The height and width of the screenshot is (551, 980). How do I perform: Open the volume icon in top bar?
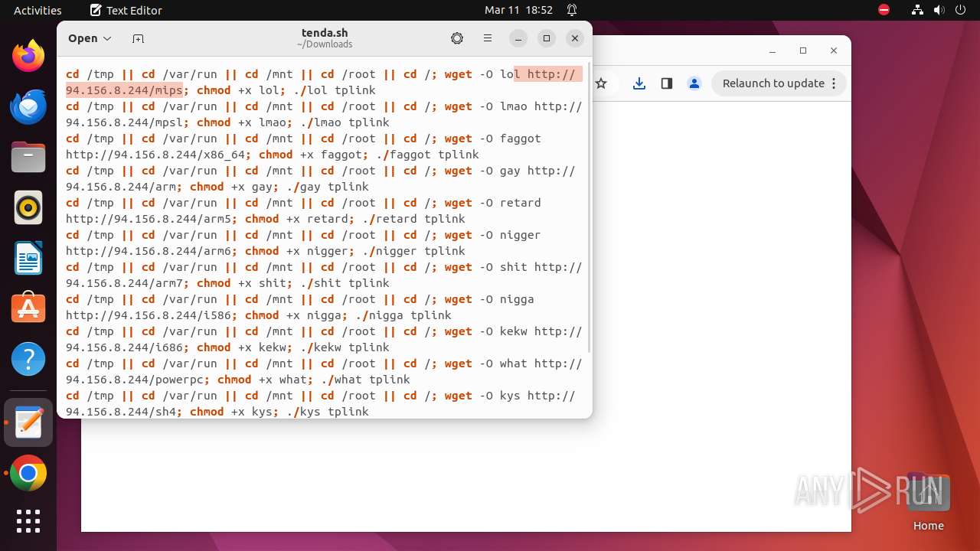(939, 10)
